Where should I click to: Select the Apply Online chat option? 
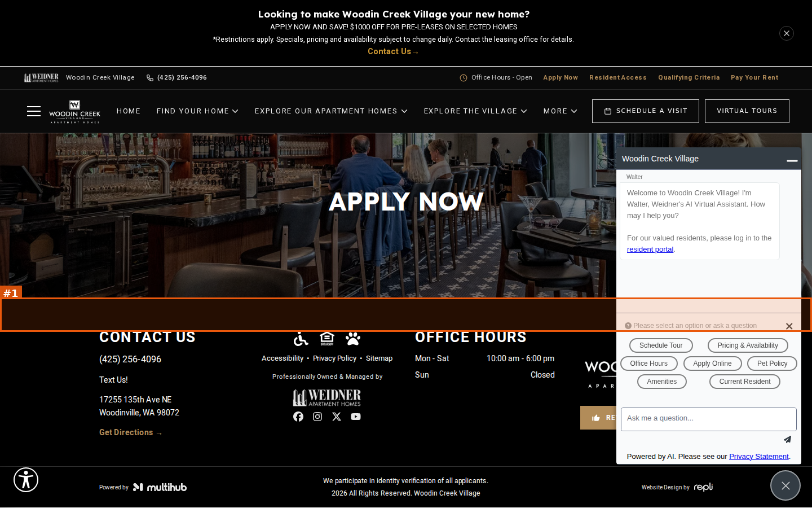[x=712, y=364]
